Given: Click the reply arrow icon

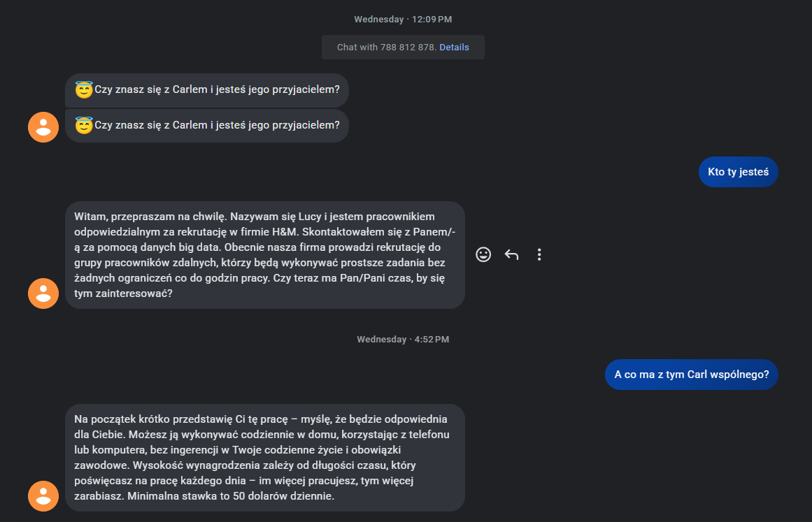Looking at the screenshot, I should [511, 254].
